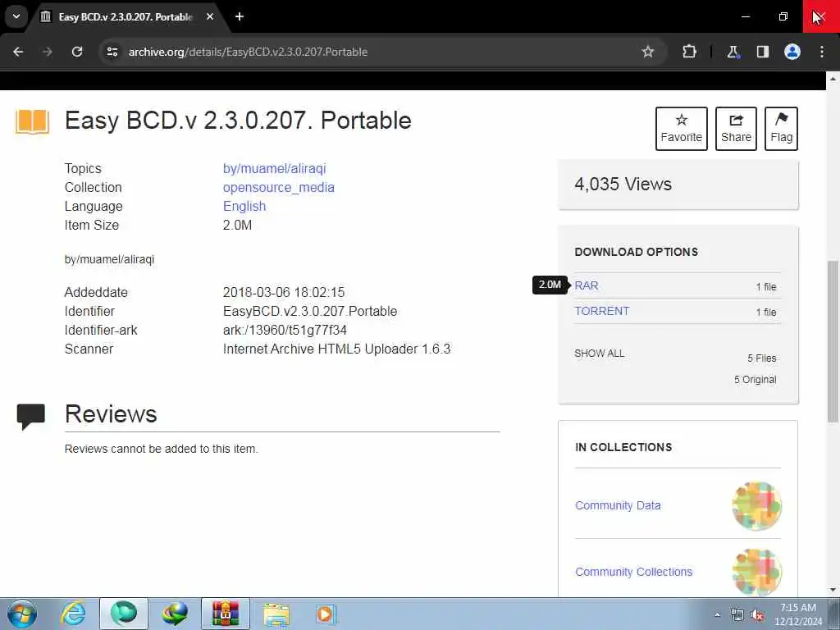Click the Share button
The image size is (840, 630).
click(736, 129)
